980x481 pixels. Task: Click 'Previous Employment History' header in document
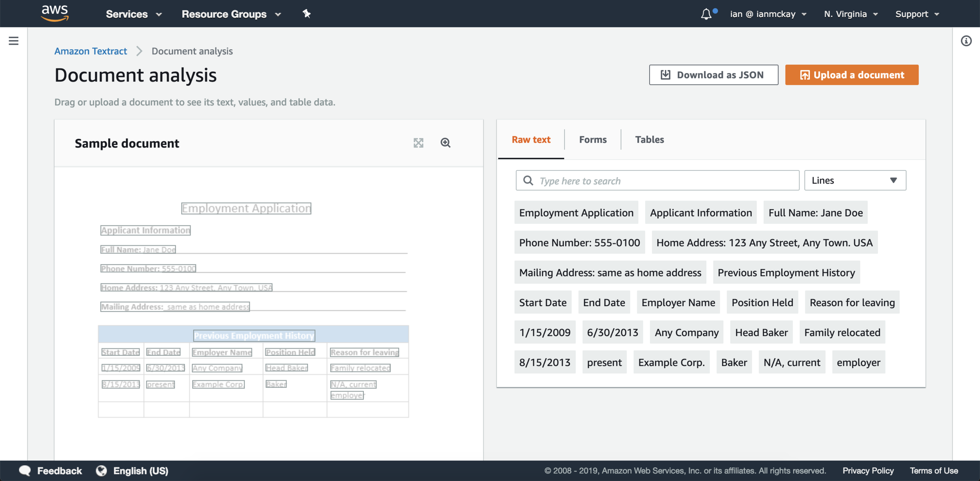(254, 336)
